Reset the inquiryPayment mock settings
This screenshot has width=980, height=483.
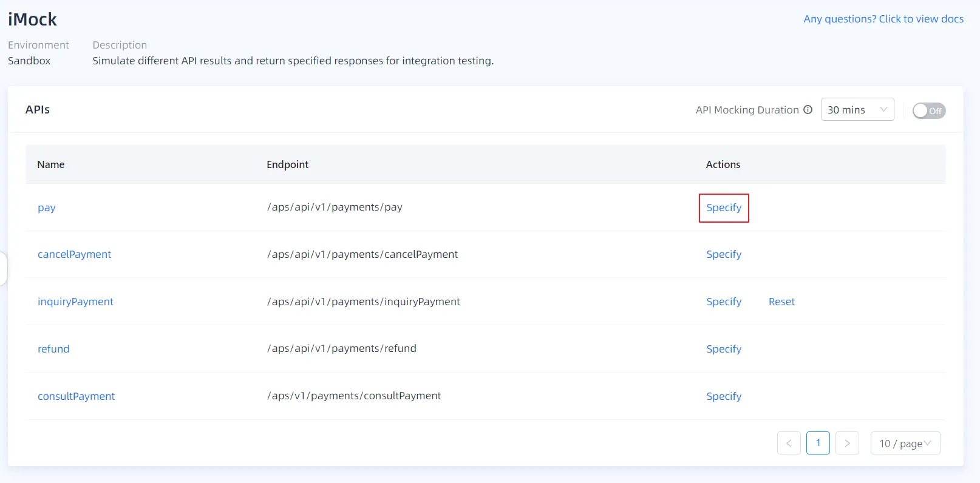781,302
